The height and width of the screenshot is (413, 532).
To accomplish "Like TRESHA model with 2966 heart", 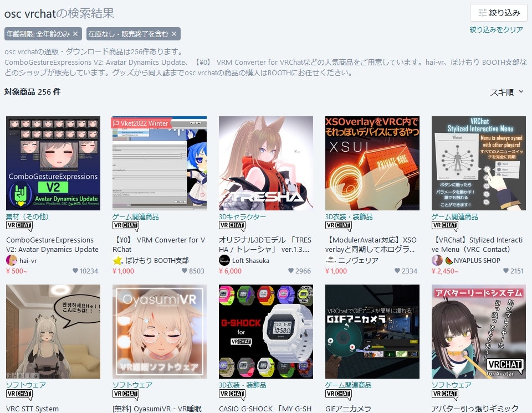I will click(291, 271).
